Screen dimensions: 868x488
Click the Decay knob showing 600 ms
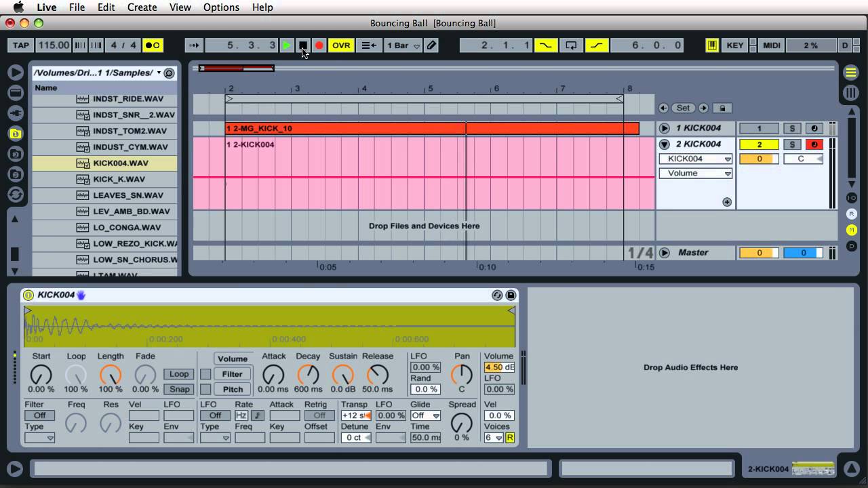click(308, 374)
